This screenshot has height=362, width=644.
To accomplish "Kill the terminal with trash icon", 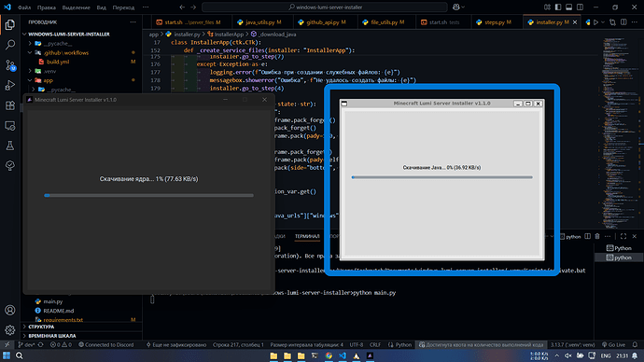I will [597, 236].
